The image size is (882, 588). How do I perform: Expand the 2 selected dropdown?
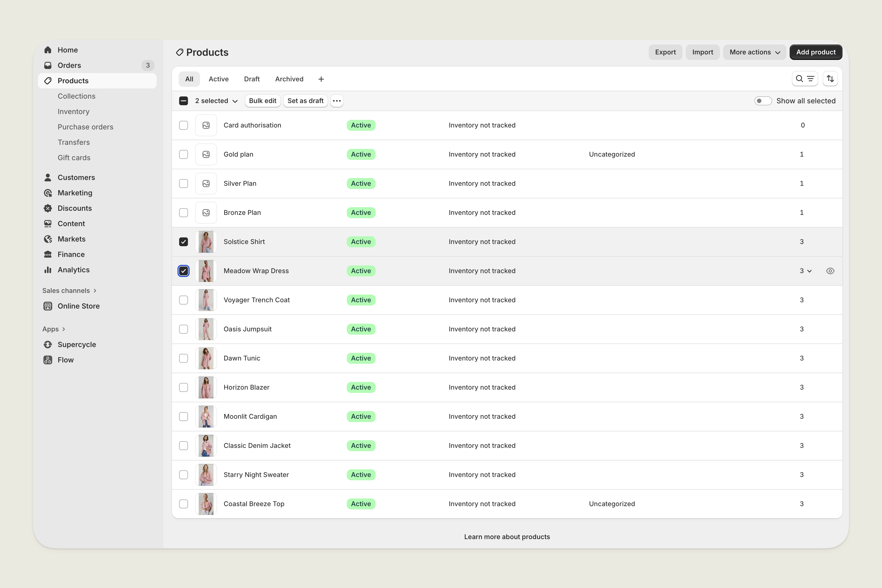(x=216, y=101)
